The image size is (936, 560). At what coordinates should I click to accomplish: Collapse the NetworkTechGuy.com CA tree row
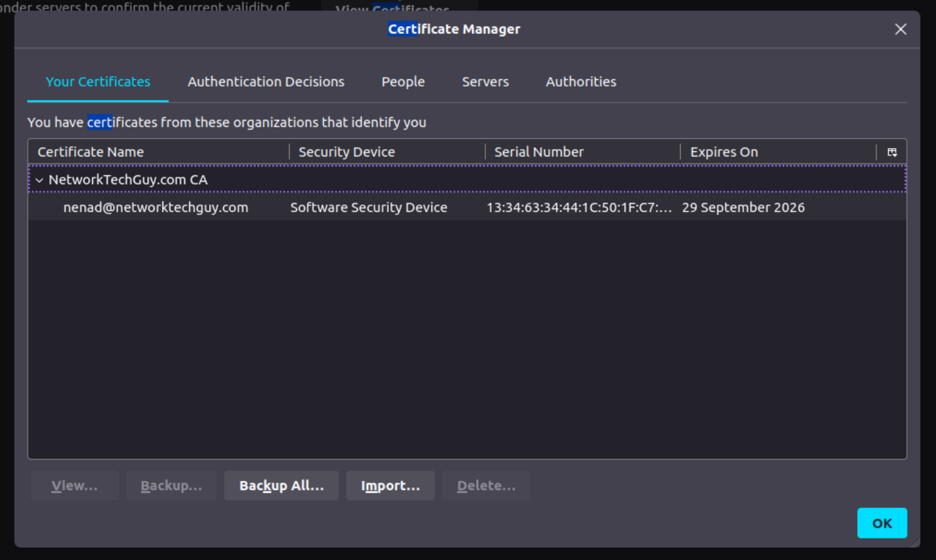(40, 180)
